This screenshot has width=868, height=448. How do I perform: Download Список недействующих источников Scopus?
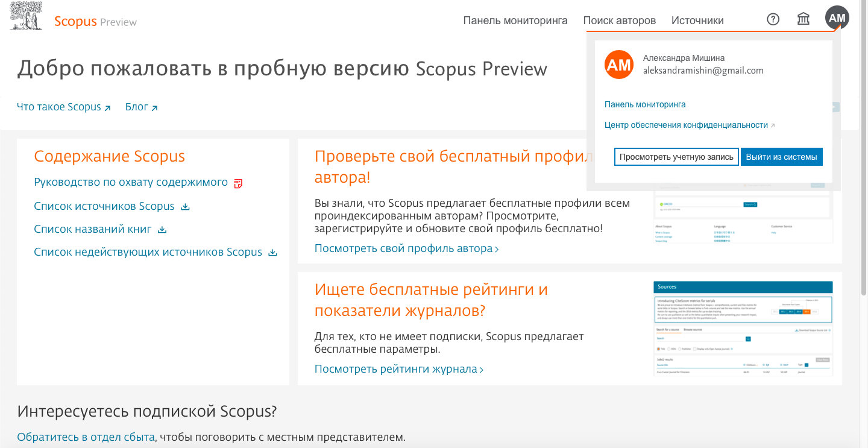click(148, 252)
